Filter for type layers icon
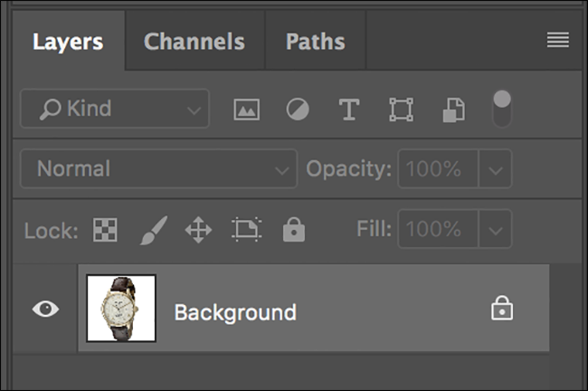This screenshot has height=391, width=588. coord(348,110)
